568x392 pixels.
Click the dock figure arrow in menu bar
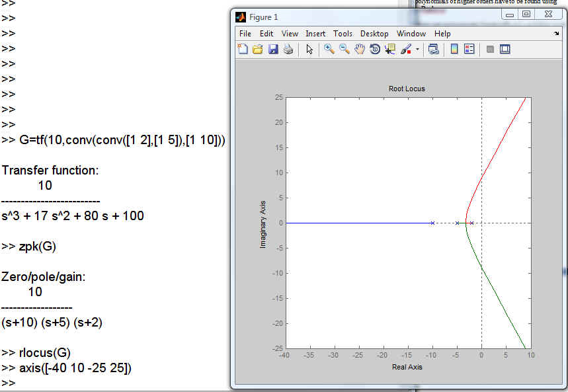[x=556, y=34]
